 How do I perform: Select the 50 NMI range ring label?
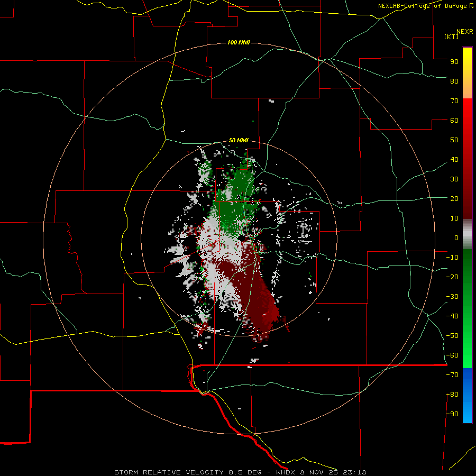pos(239,140)
